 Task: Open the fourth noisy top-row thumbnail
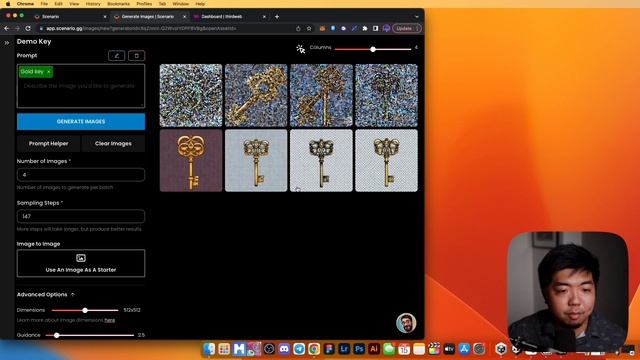[x=387, y=95]
